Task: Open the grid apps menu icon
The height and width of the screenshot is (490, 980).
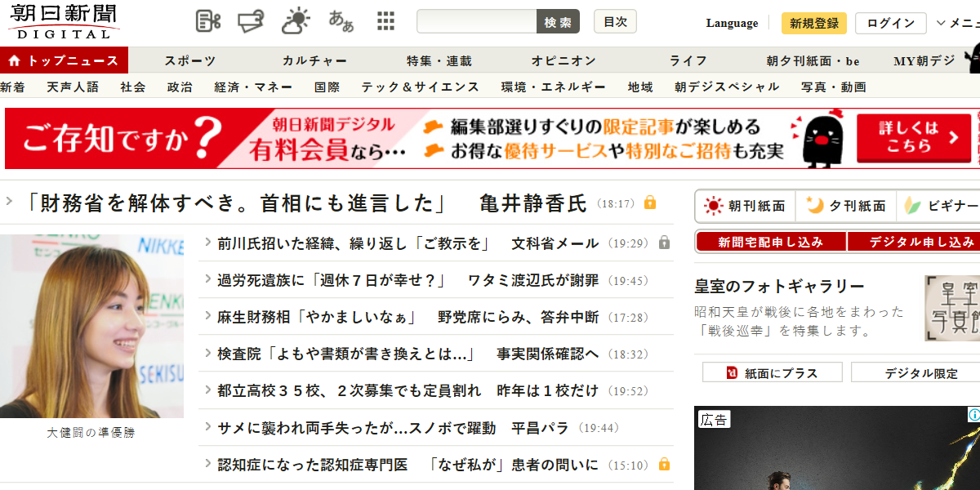Action: pyautogui.click(x=385, y=21)
